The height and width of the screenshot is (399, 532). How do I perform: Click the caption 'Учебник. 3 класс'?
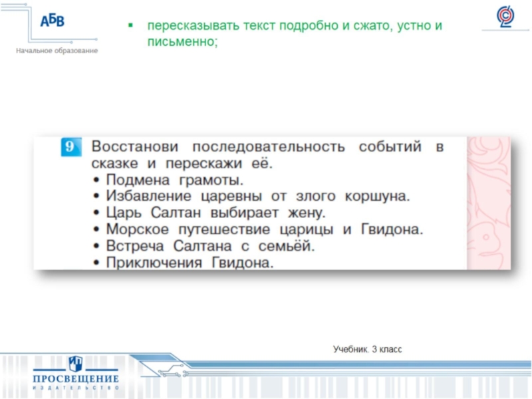pyautogui.click(x=368, y=349)
